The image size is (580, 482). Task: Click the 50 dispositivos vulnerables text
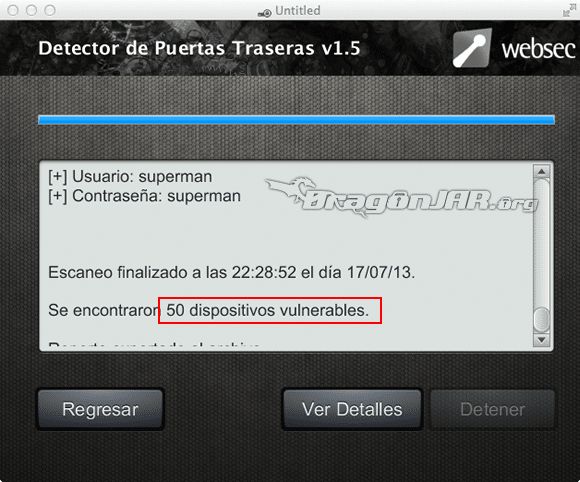tap(267, 310)
